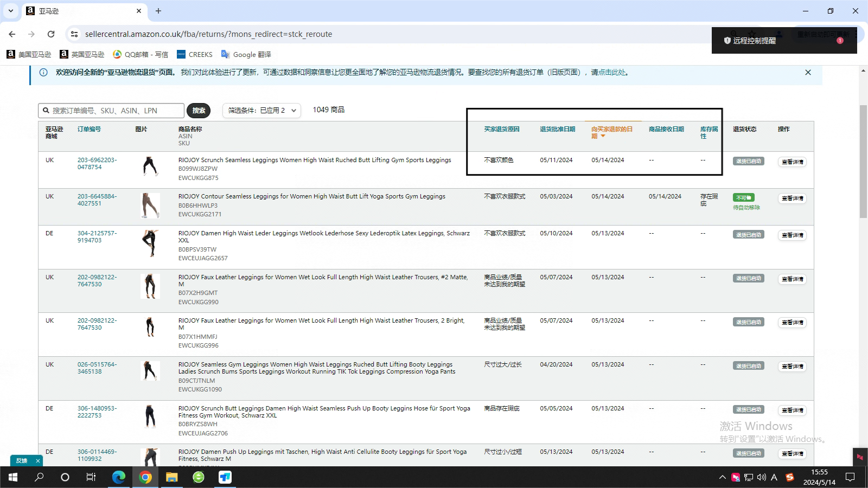Open the notification center icon
Viewport: 868px width, 488px height.
coord(850,477)
